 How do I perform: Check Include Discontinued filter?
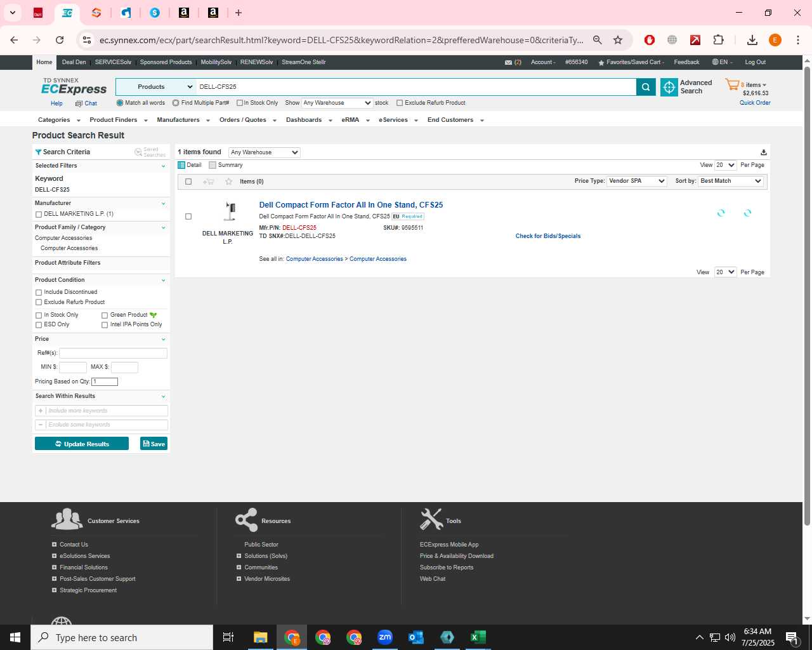pos(39,293)
